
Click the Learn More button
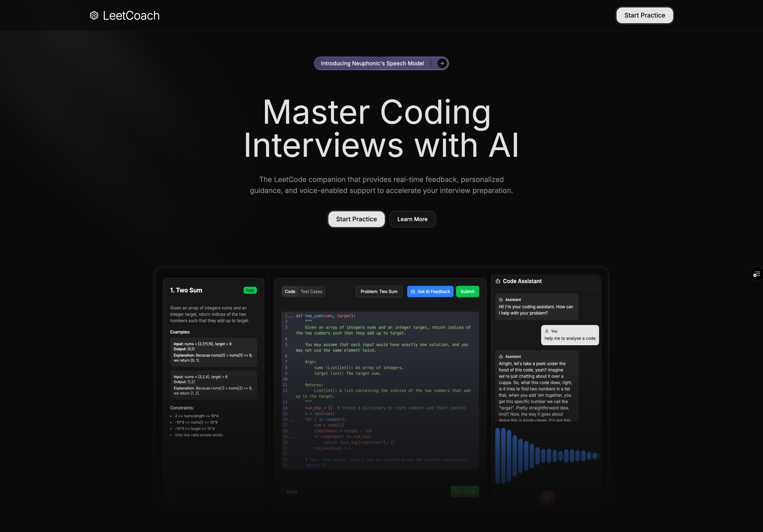[412, 219]
